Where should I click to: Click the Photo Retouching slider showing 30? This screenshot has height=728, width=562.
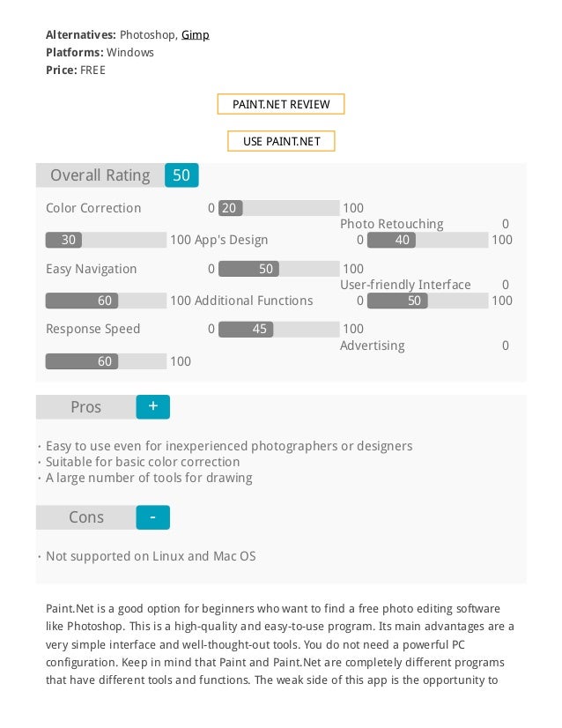point(106,240)
